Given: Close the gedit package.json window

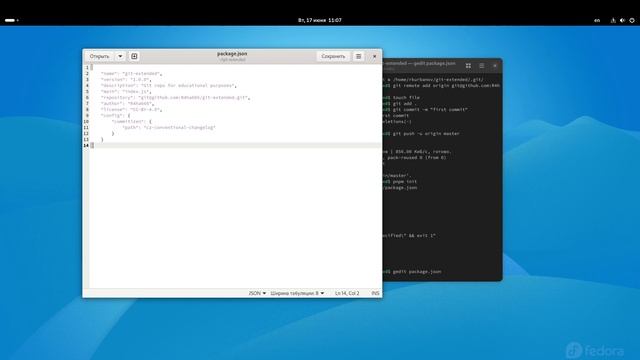Looking at the screenshot, I should (375, 56).
